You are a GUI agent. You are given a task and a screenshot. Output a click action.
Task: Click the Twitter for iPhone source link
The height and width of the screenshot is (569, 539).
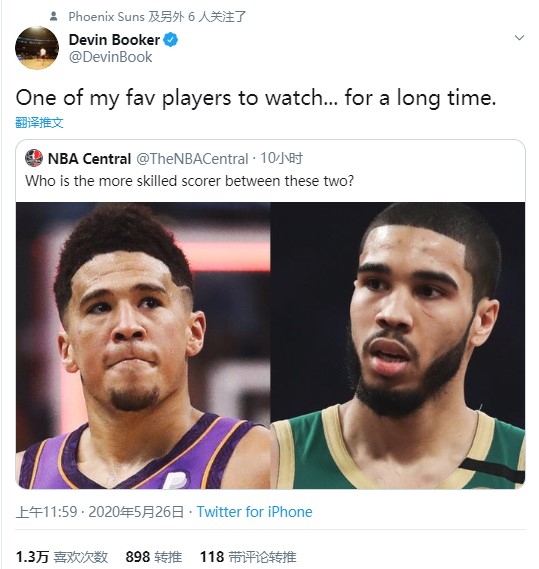[x=254, y=512]
